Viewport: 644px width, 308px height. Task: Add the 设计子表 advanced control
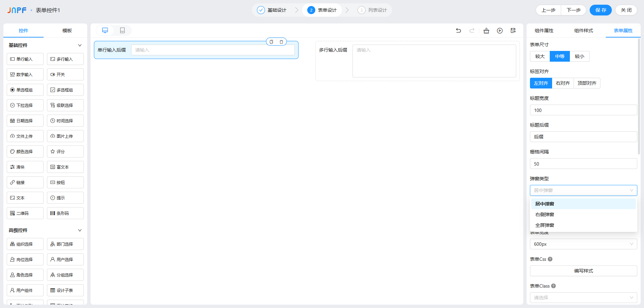click(x=65, y=290)
